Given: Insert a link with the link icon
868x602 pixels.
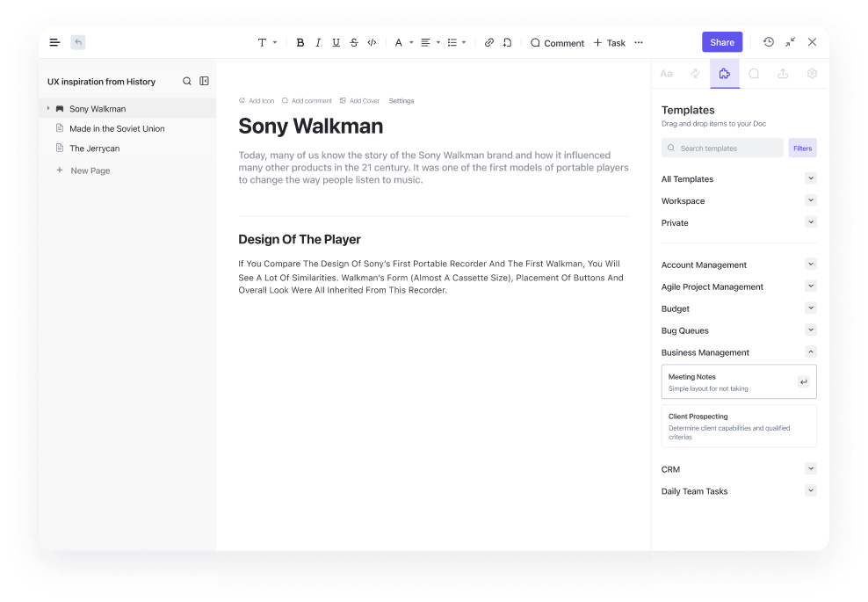Looking at the screenshot, I should tap(488, 43).
